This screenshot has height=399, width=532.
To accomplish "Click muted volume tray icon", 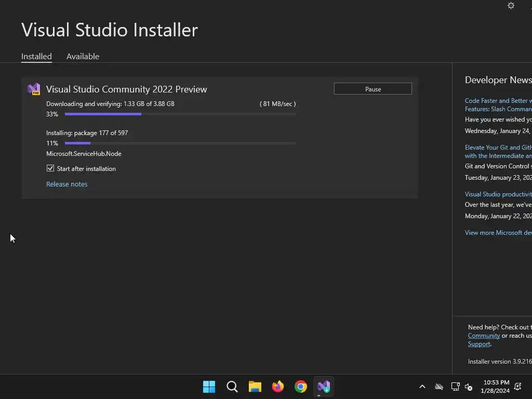I will 469,387.
